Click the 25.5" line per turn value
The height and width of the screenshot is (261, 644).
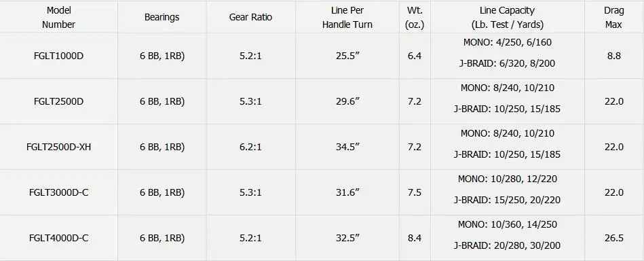coord(347,56)
